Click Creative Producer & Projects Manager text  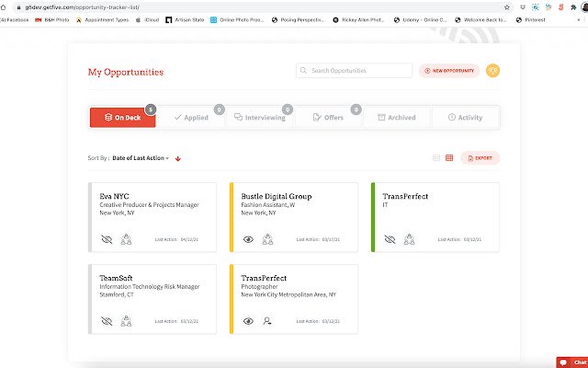[149, 205]
